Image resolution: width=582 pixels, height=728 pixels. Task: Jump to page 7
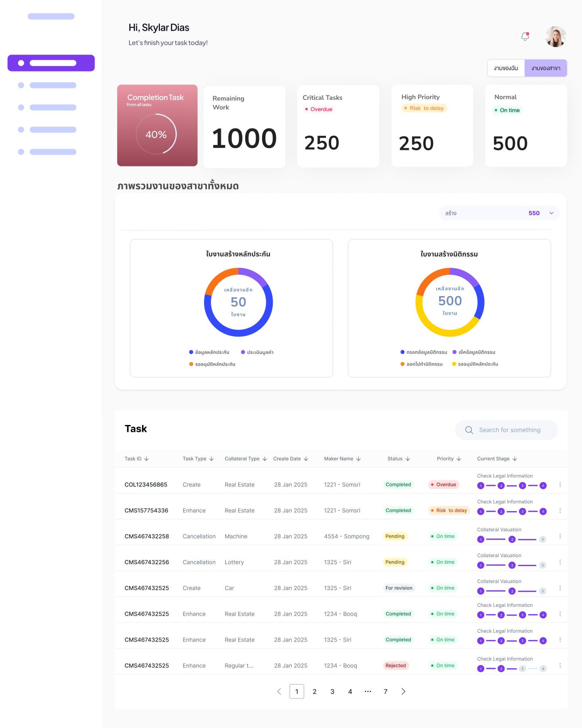click(x=385, y=691)
